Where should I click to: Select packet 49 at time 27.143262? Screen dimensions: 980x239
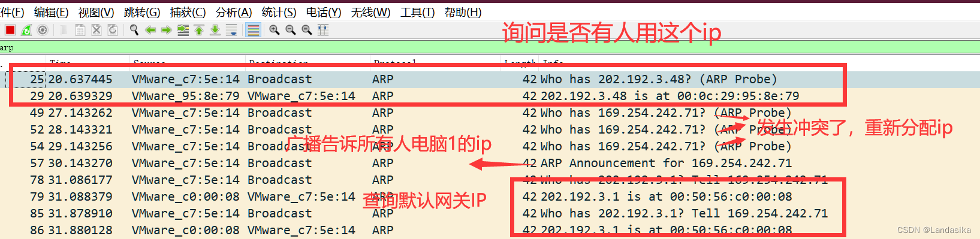click(x=490, y=113)
